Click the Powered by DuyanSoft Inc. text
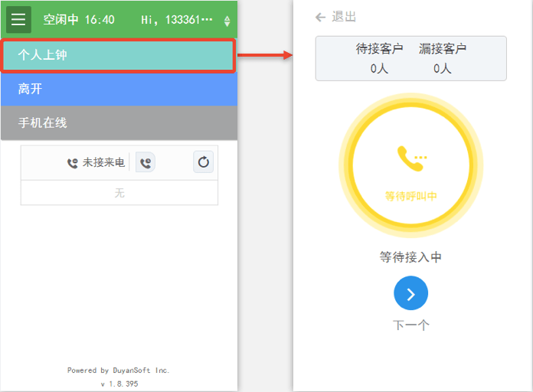Image resolution: width=533 pixels, height=392 pixels. pos(118,371)
